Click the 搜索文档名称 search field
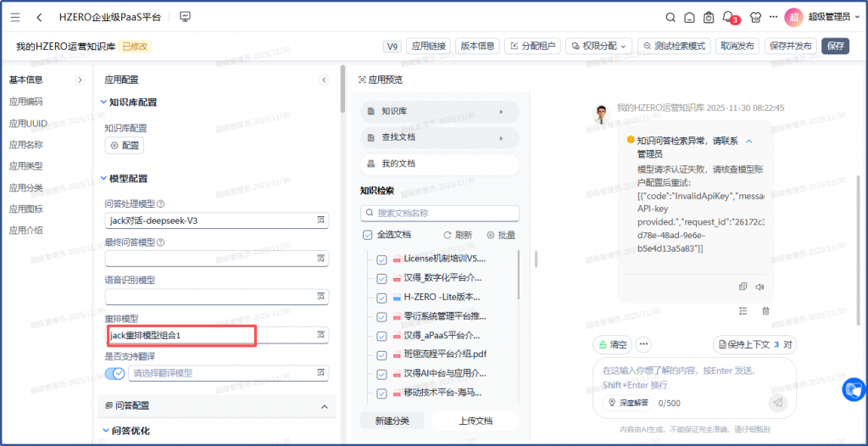This screenshot has height=446, width=868. click(x=439, y=214)
